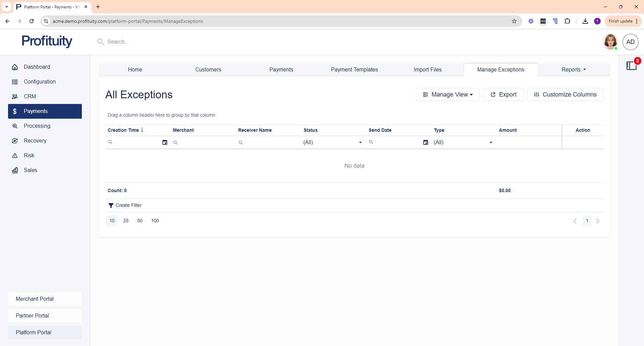Click the Create Filter funnel icon
The width and height of the screenshot is (644, 346).
click(111, 206)
